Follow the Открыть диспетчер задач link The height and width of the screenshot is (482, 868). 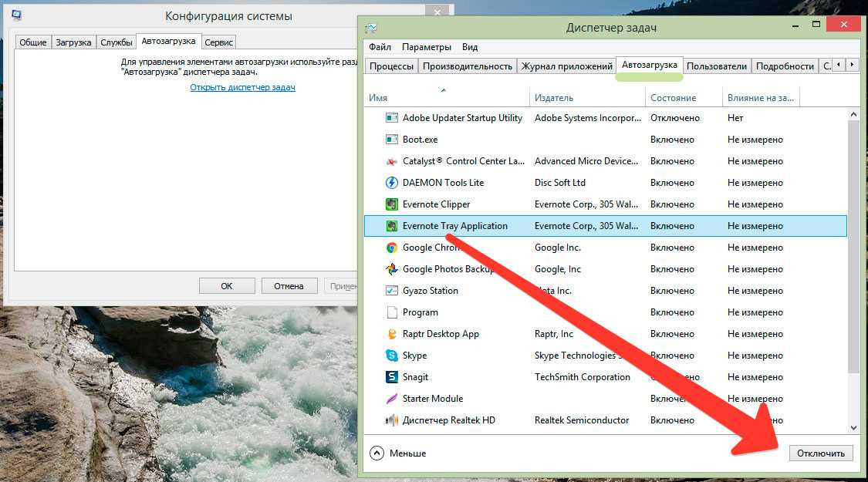coord(242,87)
